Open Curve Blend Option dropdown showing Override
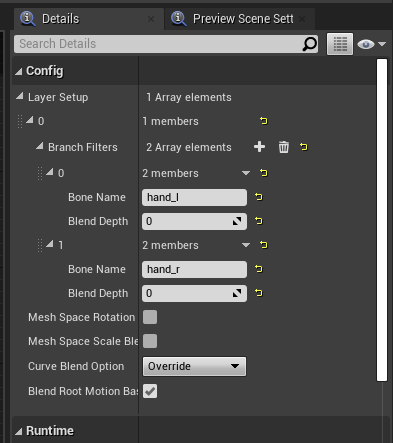The image size is (393, 443). coord(194,366)
